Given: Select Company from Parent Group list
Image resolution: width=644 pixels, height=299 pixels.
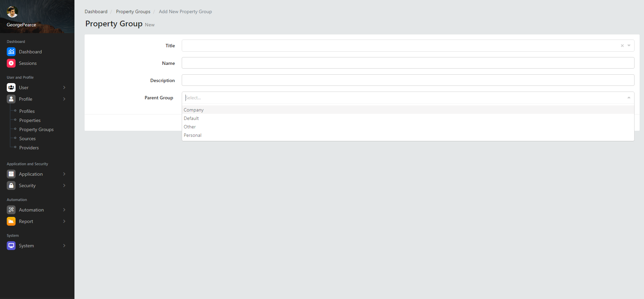Looking at the screenshot, I should tap(194, 110).
